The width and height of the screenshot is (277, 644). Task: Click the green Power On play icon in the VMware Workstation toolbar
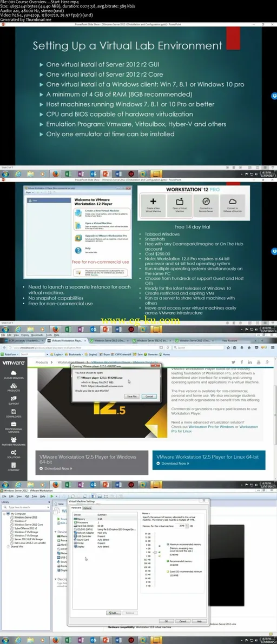coord(51,496)
